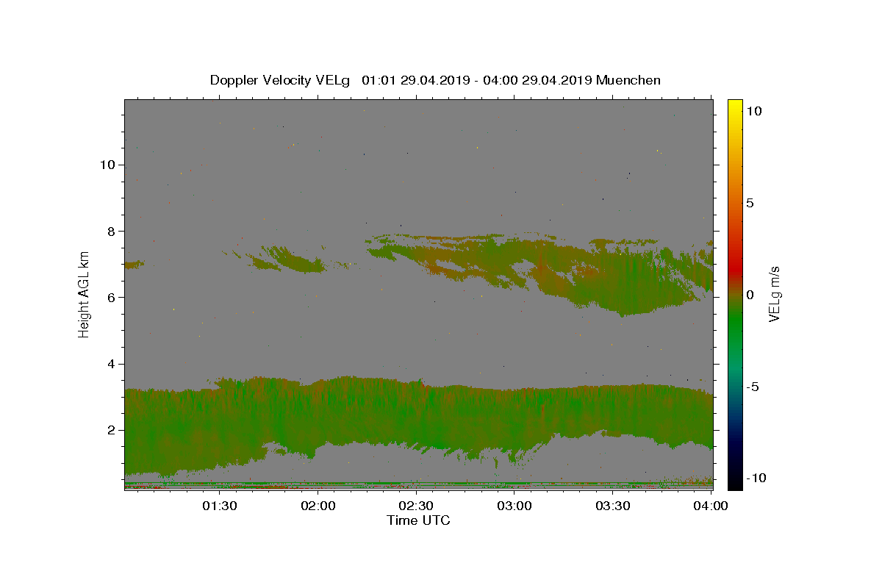Click the 03:30 time tick label
Image resolution: width=882 pixels, height=588 pixels.
612,506
